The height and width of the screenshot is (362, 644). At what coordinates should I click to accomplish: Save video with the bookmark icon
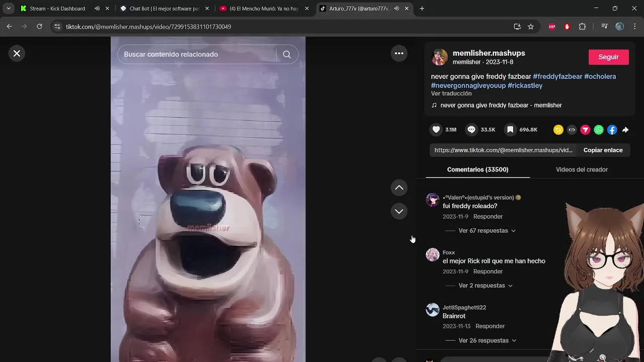(x=510, y=130)
